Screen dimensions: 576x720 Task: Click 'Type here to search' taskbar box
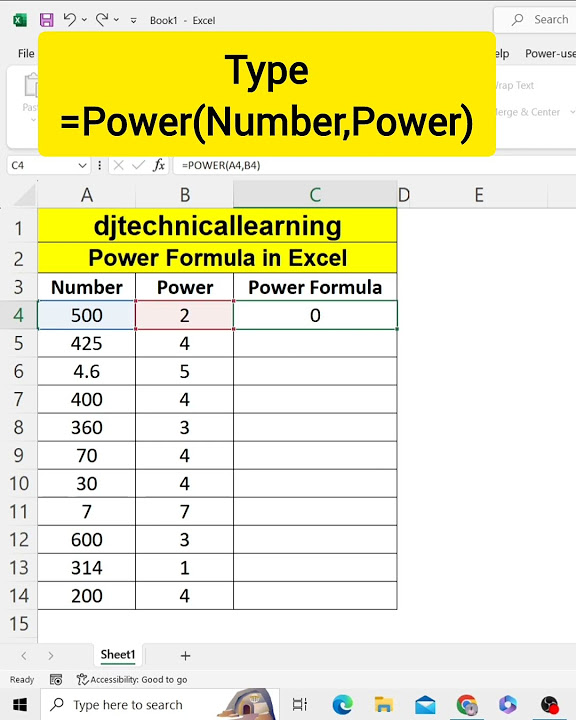(160, 704)
